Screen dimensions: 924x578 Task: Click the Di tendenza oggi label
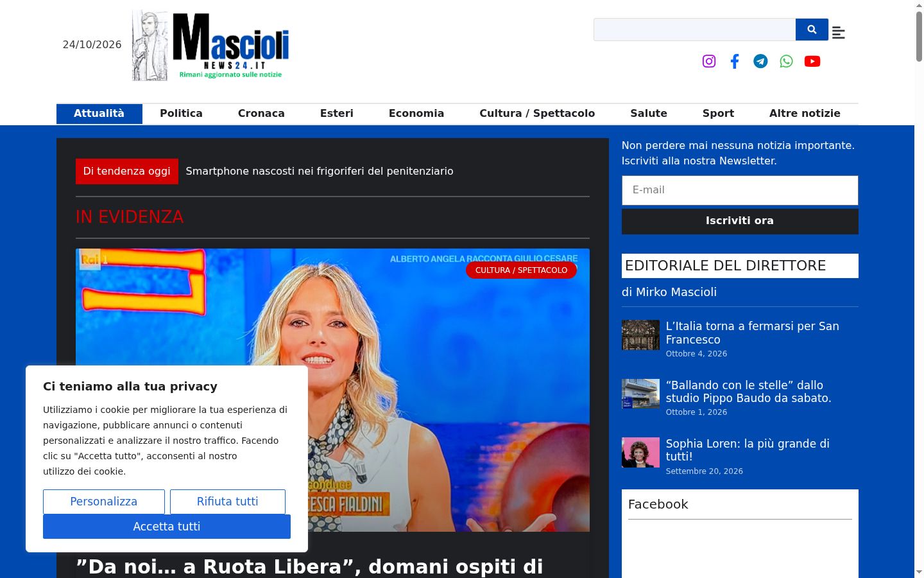(x=127, y=171)
